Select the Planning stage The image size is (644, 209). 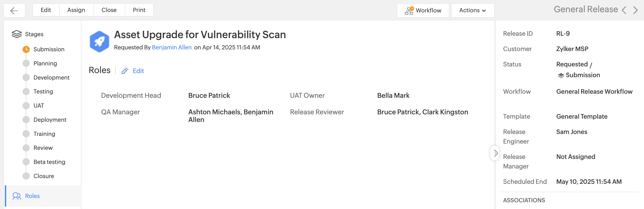click(45, 64)
